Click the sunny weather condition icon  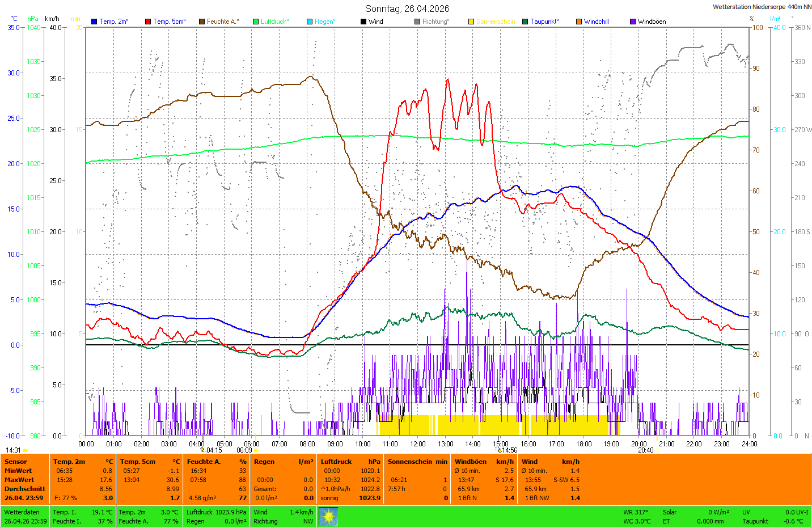tap(328, 516)
